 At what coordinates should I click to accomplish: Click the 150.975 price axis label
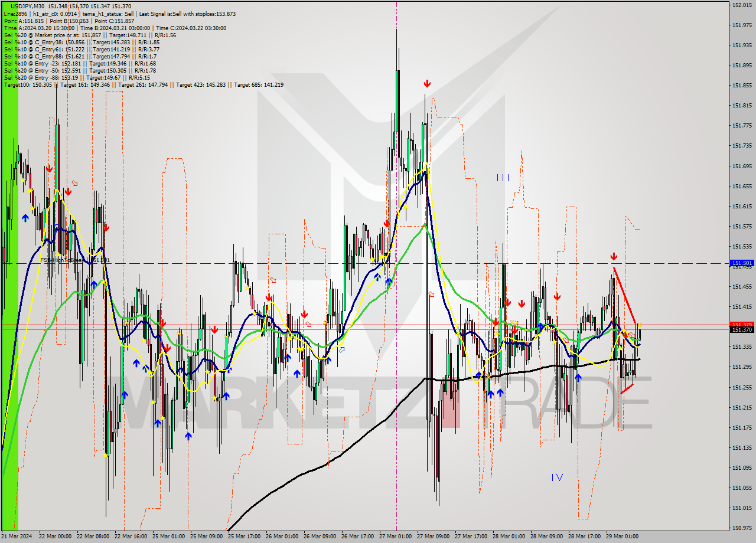[741, 528]
